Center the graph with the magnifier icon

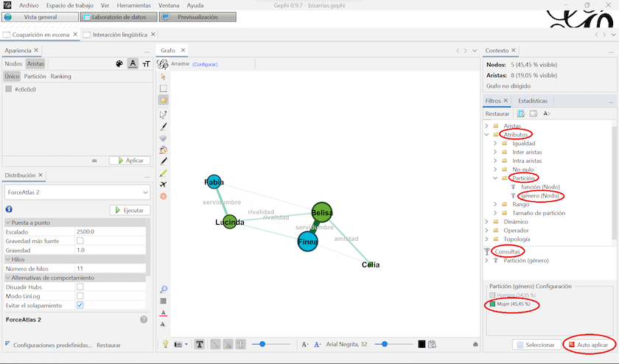click(164, 289)
